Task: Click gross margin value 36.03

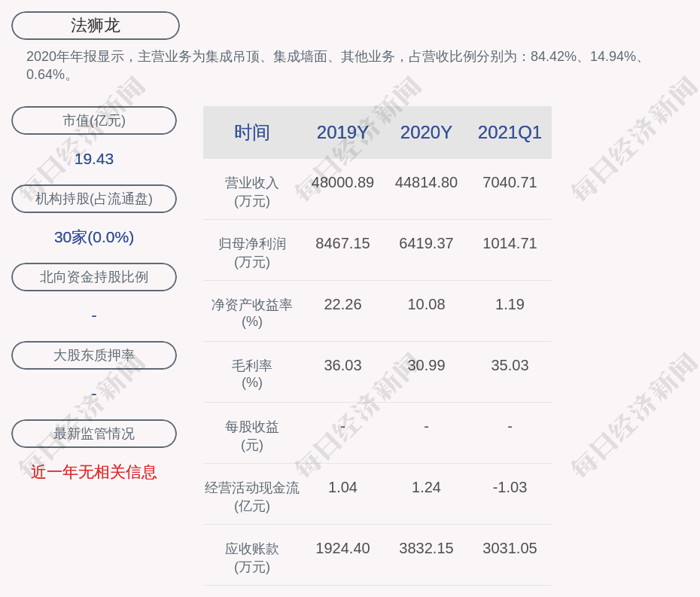Action: pyautogui.click(x=342, y=365)
